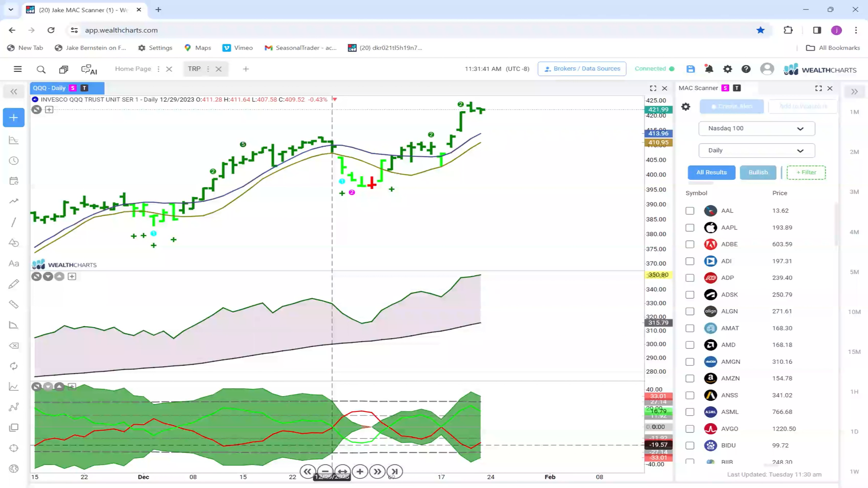Click Brokers / Data Sources button

click(582, 69)
